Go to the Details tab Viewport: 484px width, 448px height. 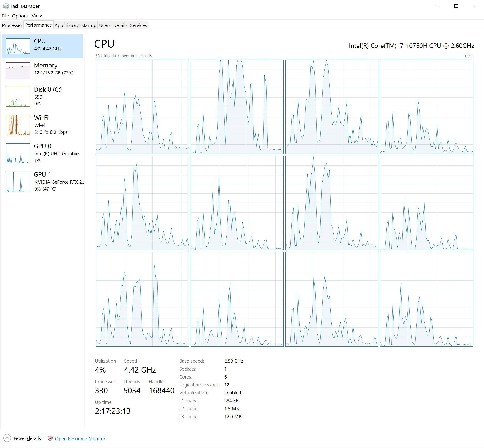[120, 25]
